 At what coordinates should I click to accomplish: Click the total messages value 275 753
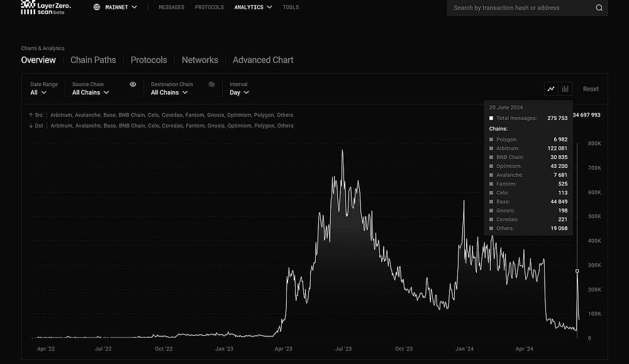point(557,118)
